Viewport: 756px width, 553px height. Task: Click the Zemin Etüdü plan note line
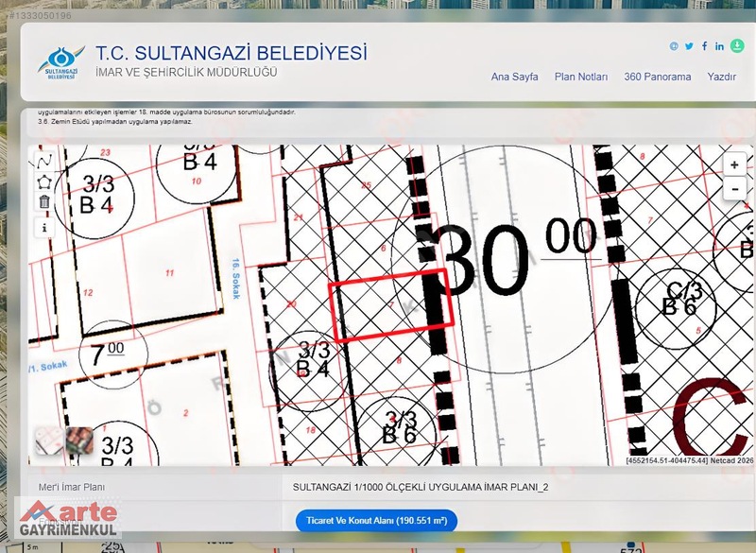(115, 122)
